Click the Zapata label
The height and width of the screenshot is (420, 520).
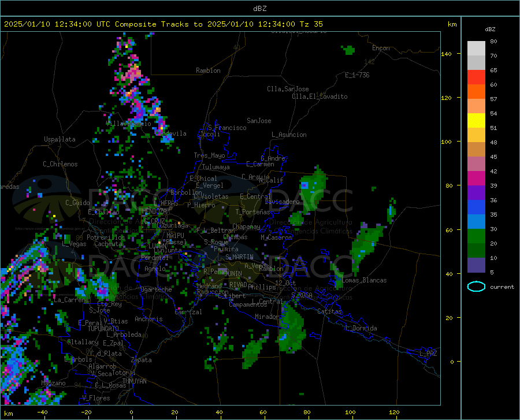tap(142, 360)
